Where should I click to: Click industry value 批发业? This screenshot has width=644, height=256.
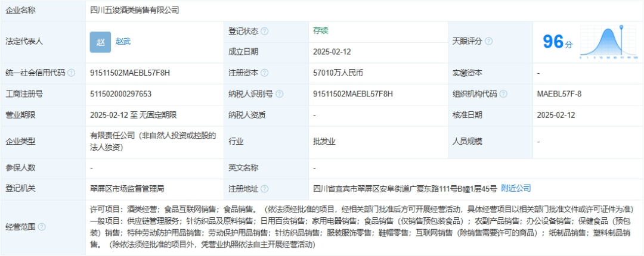click(x=324, y=142)
